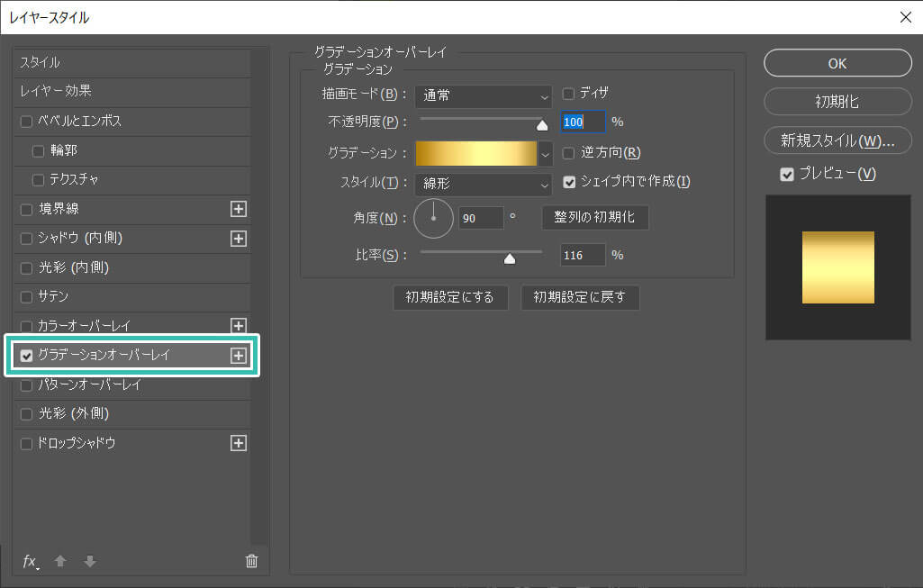Enable the カラーオーバーレイ checkbox
This screenshot has height=588, width=923.
(26, 326)
